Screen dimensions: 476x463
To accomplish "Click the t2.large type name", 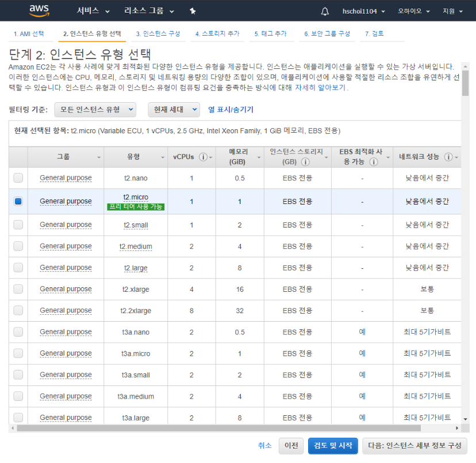I will [136, 268].
